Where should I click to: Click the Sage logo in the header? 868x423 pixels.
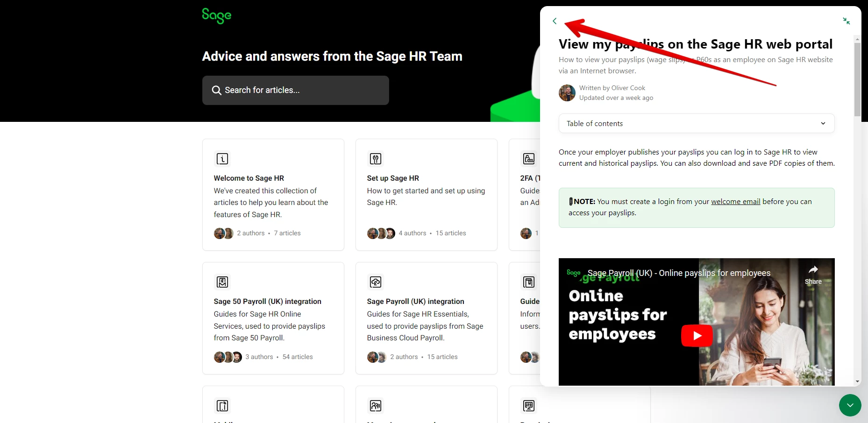pyautogui.click(x=217, y=15)
